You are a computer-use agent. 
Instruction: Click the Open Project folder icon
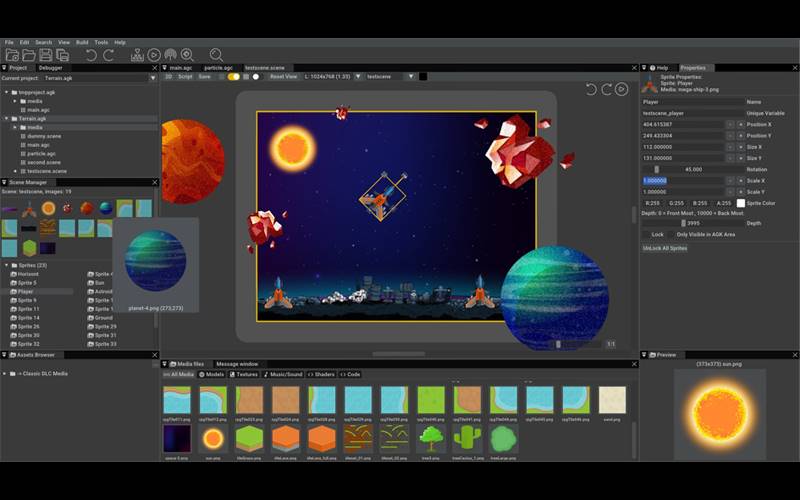pos(27,55)
